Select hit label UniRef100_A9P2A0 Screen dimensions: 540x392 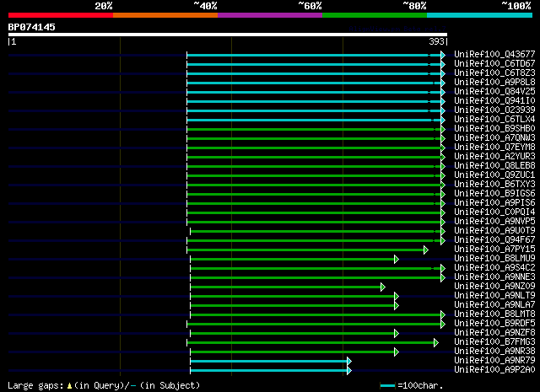494,370
